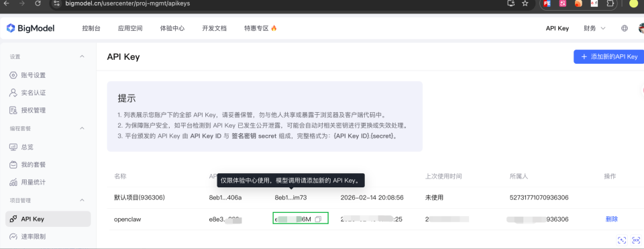Collapse the 项目管理 sidebar section

[82, 200]
